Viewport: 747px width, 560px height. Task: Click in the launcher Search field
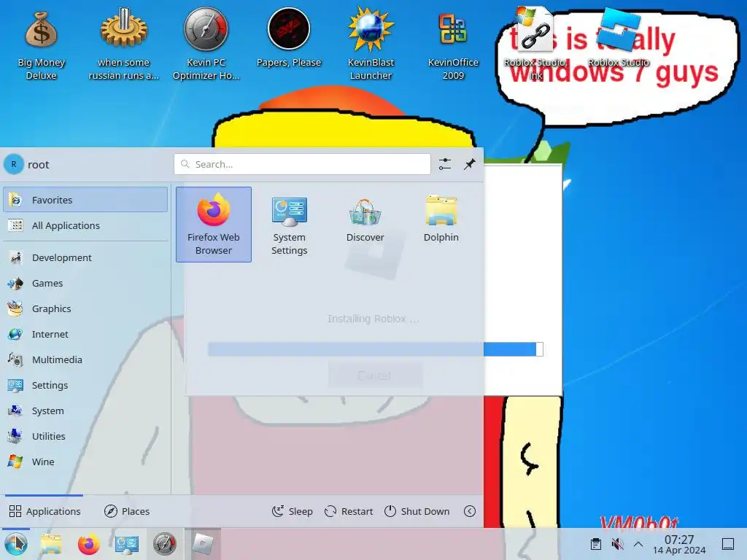tap(302, 164)
